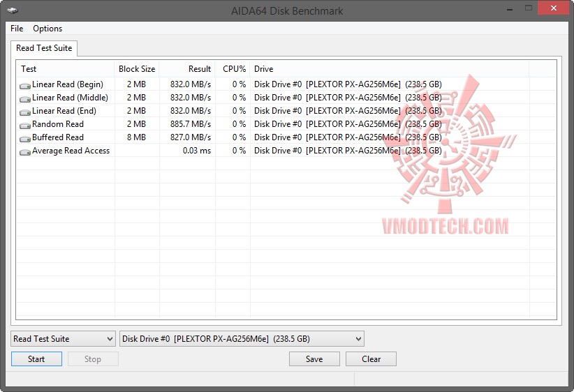Viewport: 574px width, 392px height.
Task: Click the Random Read disk icon
Action: (25, 126)
